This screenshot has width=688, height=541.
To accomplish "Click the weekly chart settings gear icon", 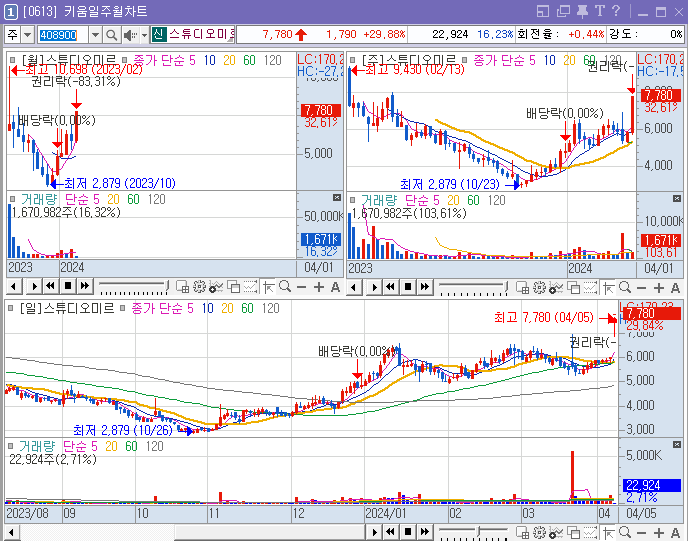I will pos(540,287).
